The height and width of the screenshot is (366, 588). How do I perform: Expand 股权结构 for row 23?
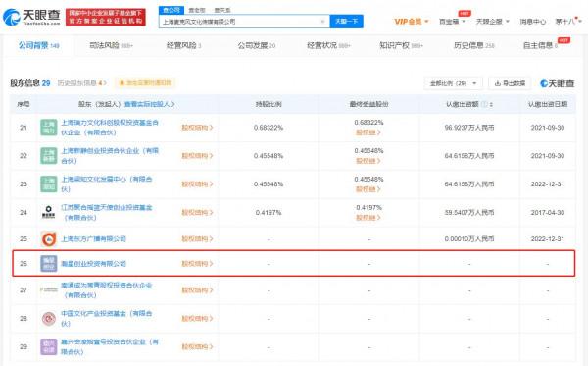197,184
